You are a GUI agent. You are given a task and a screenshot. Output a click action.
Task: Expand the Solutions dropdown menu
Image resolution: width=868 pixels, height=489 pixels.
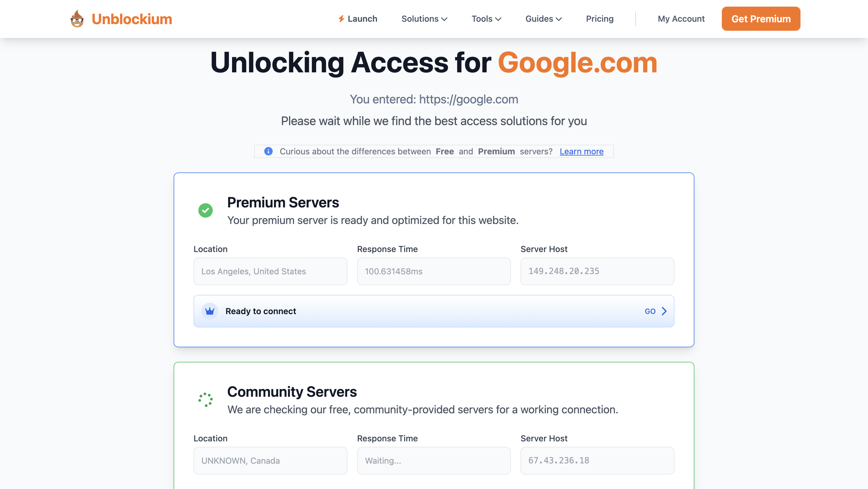(x=424, y=19)
